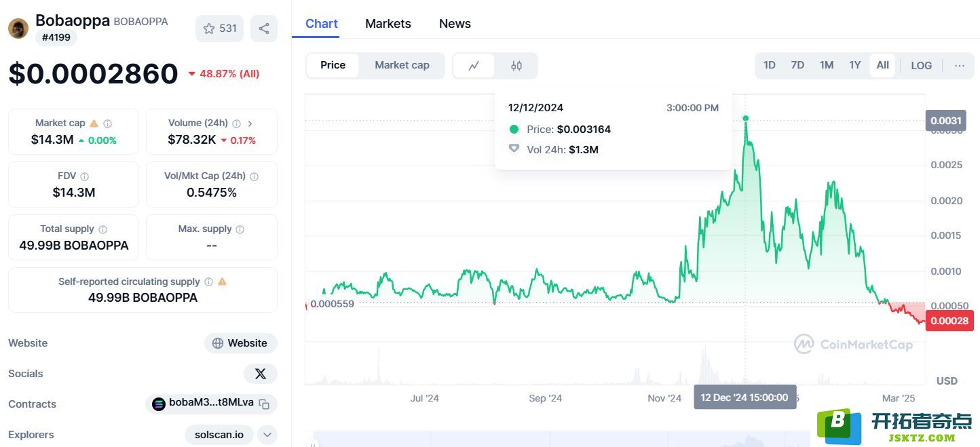
Task: Click the $0.0002860 price text
Action: click(93, 74)
